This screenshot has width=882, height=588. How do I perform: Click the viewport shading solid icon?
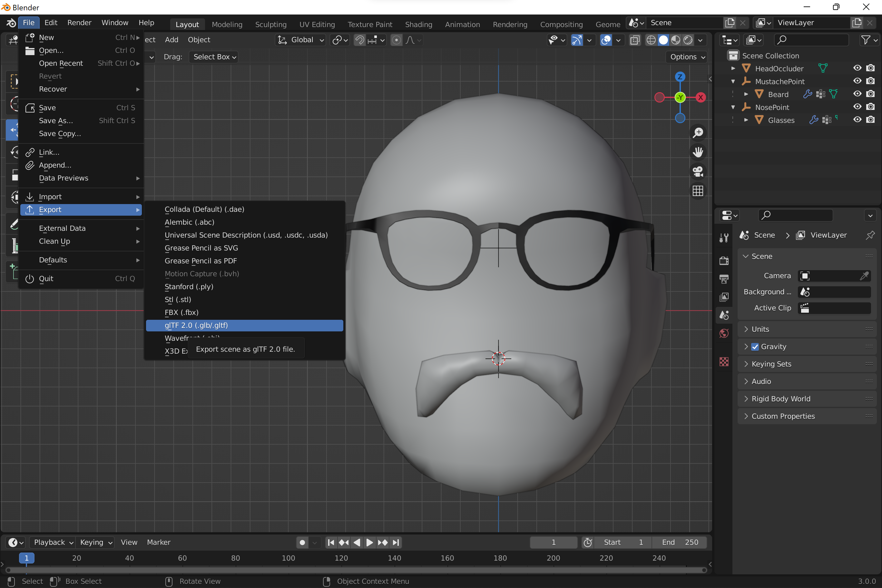(663, 40)
